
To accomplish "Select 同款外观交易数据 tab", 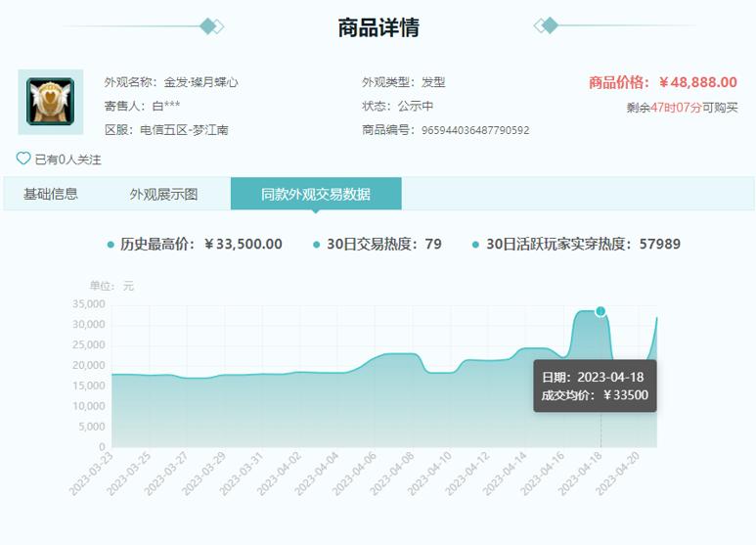I will [316, 194].
